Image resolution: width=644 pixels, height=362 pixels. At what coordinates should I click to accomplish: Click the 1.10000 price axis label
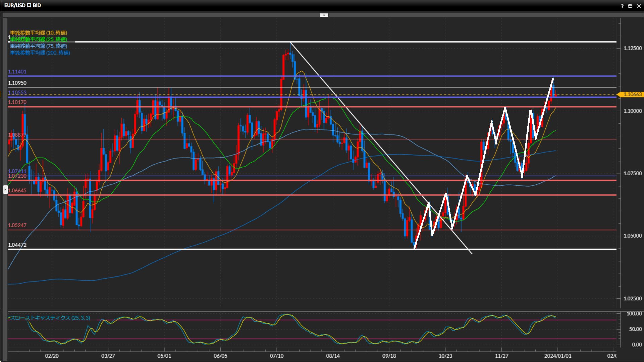point(632,111)
